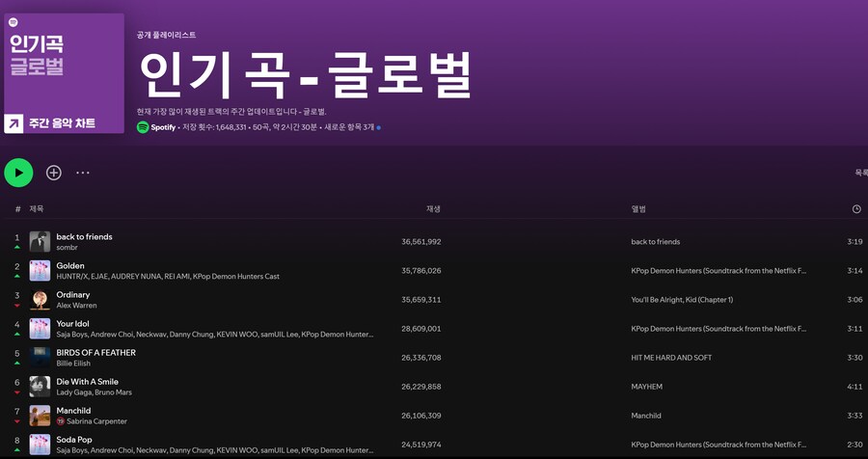Select the Die With A Smile title
Screen dimensions: 868x459
(x=88, y=382)
